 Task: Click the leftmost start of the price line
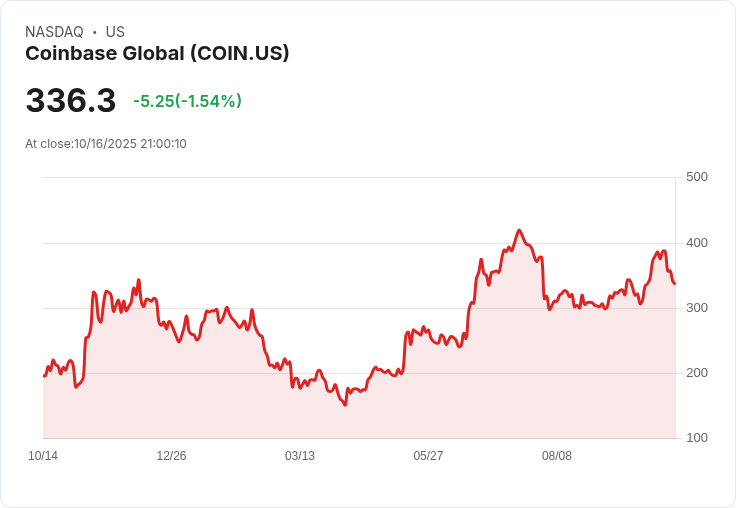(44, 376)
